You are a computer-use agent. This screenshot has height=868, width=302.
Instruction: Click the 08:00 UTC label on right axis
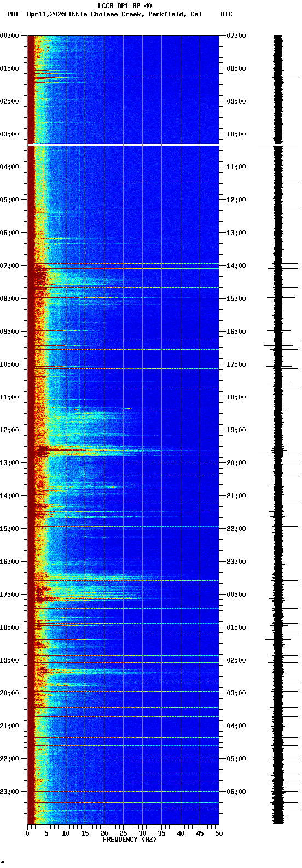[x=236, y=68]
